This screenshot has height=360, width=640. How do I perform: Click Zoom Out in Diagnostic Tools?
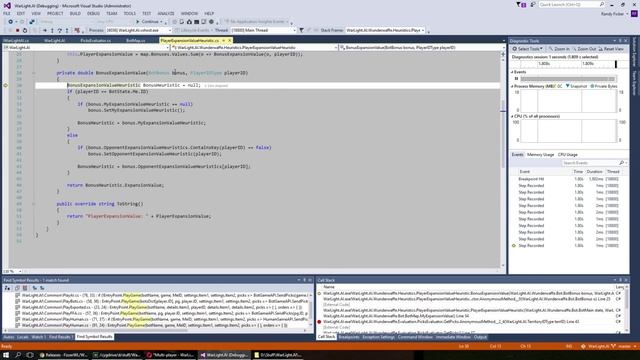[x=584, y=49]
